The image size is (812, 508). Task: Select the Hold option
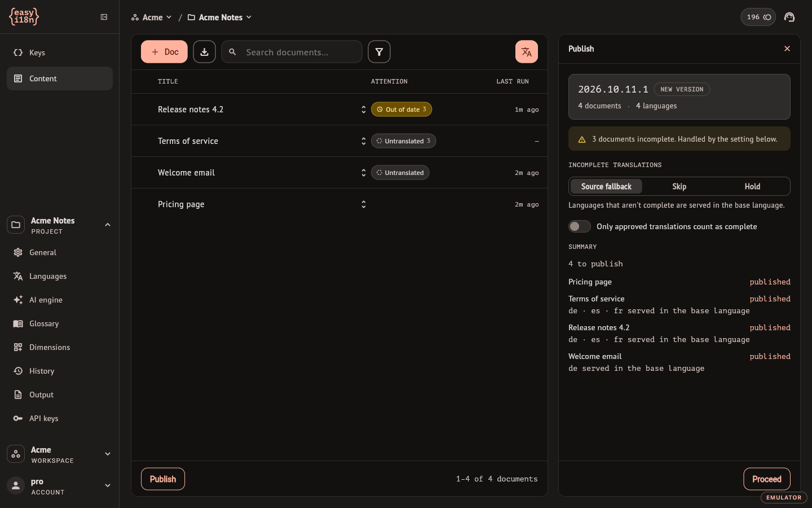[x=752, y=186]
